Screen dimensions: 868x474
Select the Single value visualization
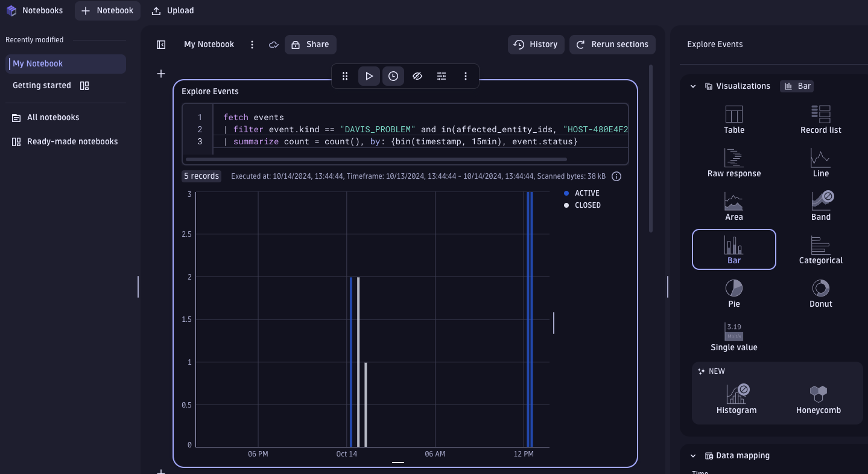point(733,337)
